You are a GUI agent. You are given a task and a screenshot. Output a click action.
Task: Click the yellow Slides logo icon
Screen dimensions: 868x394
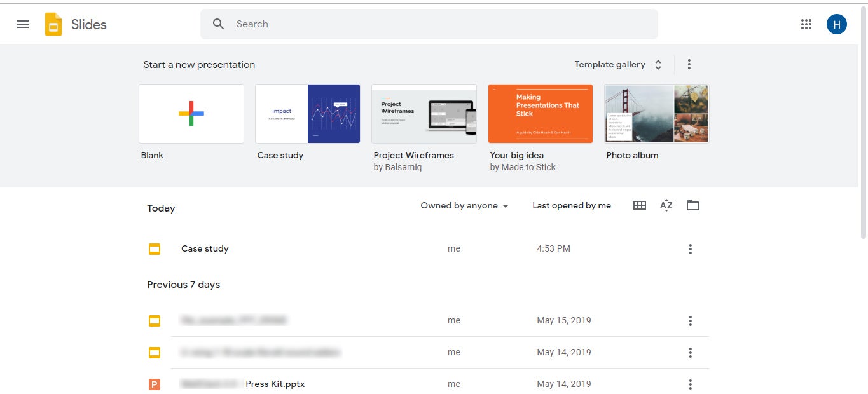coord(53,24)
